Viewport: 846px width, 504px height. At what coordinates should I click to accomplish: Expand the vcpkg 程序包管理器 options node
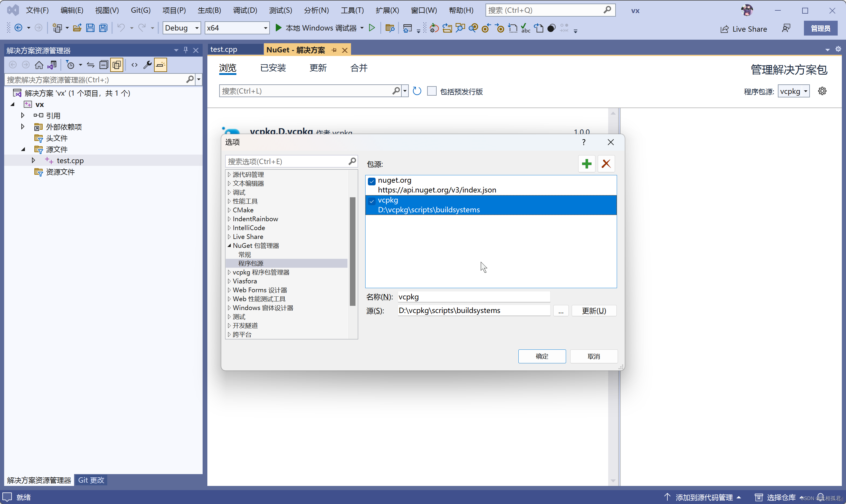click(229, 272)
